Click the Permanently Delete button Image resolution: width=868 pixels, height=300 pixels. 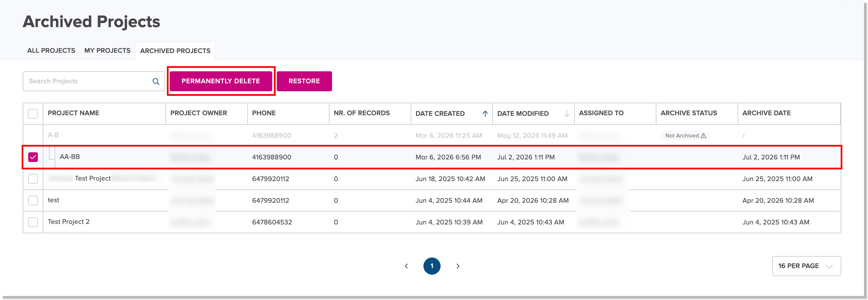[221, 81]
